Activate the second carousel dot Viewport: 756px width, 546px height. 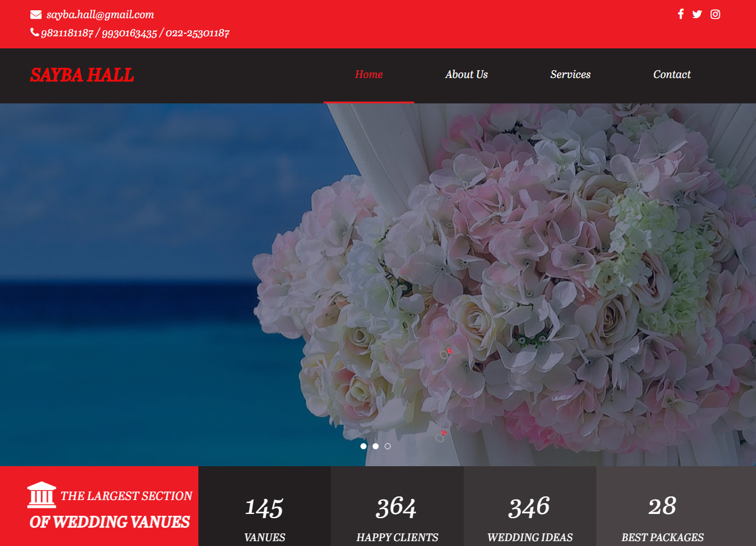click(x=376, y=446)
